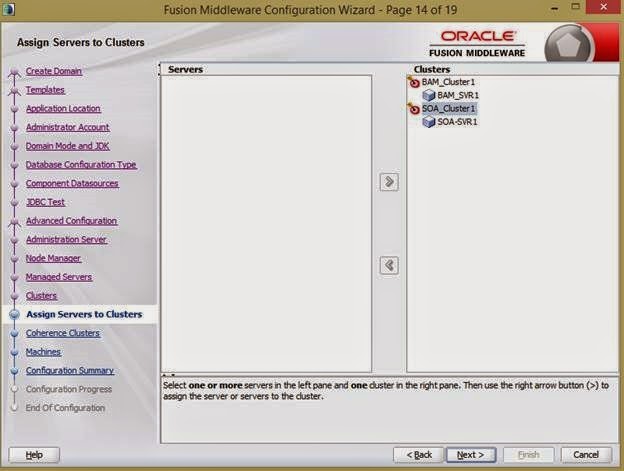This screenshot has width=624, height=471.
Task: Navigate to Node Manager step
Action: point(53,258)
